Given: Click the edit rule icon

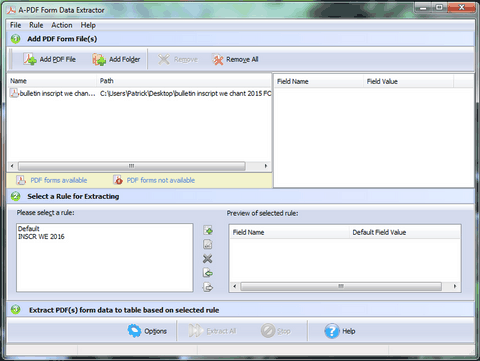Looking at the screenshot, I should click(x=208, y=244).
